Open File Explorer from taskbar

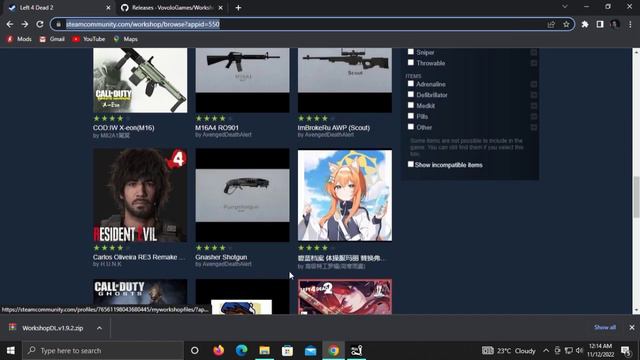[x=264, y=350]
